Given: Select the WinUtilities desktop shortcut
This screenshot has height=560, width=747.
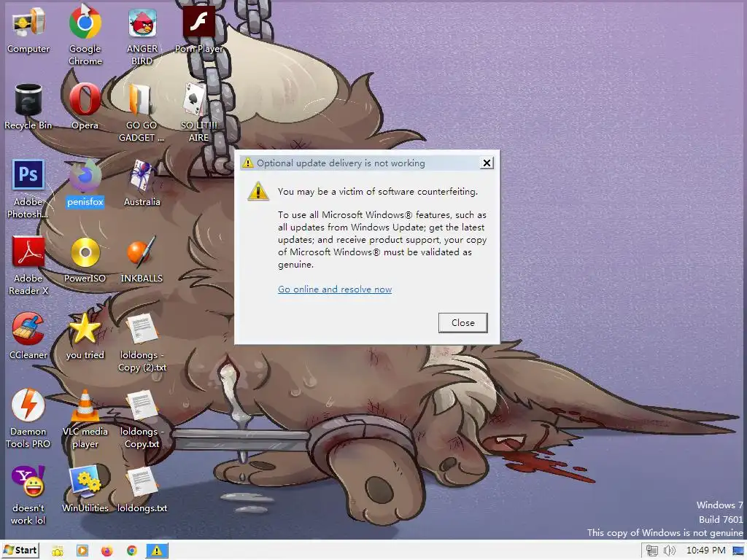Looking at the screenshot, I should 85,491.
